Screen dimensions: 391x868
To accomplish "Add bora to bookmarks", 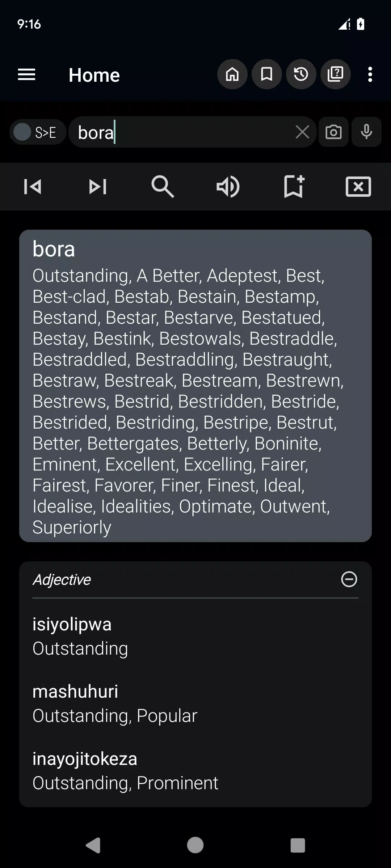I will (293, 187).
